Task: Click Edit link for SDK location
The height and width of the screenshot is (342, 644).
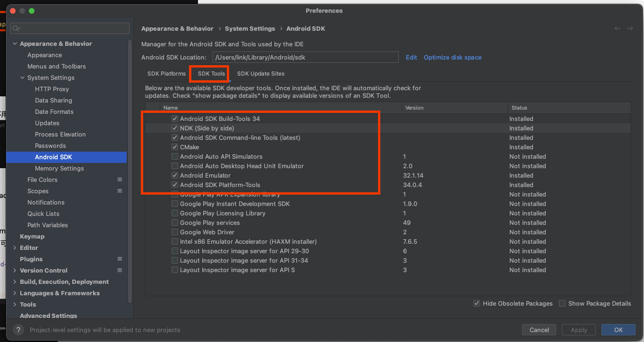Action: 412,57
